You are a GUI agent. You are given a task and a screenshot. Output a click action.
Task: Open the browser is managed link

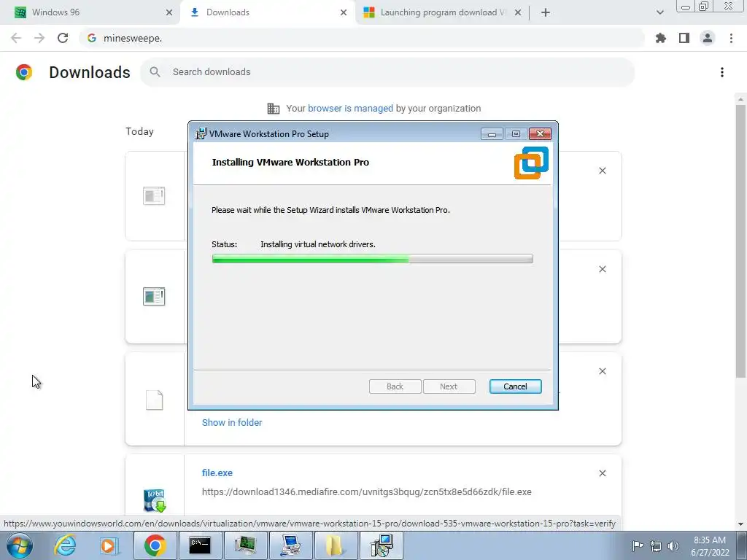coord(350,109)
